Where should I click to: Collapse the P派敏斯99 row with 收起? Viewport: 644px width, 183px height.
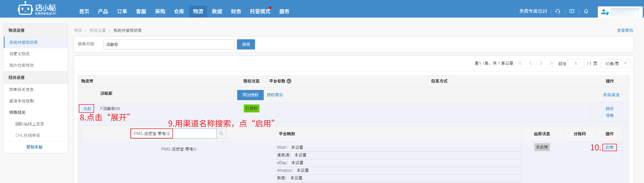click(86, 109)
